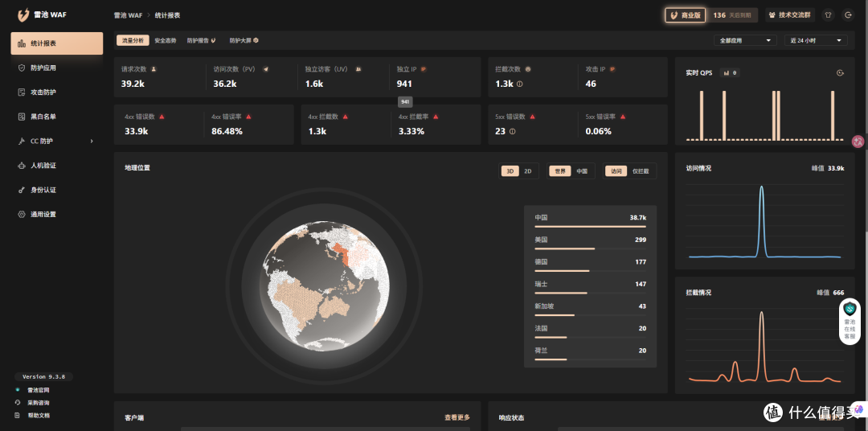Click the 136 天后到期 expiry label
This screenshot has width=868, height=431.
click(x=732, y=15)
